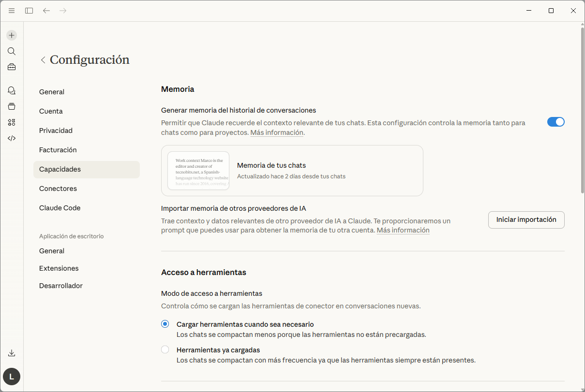The height and width of the screenshot is (392, 585).
Task: Open the toolbox icon in the sidebar
Action: [12, 67]
